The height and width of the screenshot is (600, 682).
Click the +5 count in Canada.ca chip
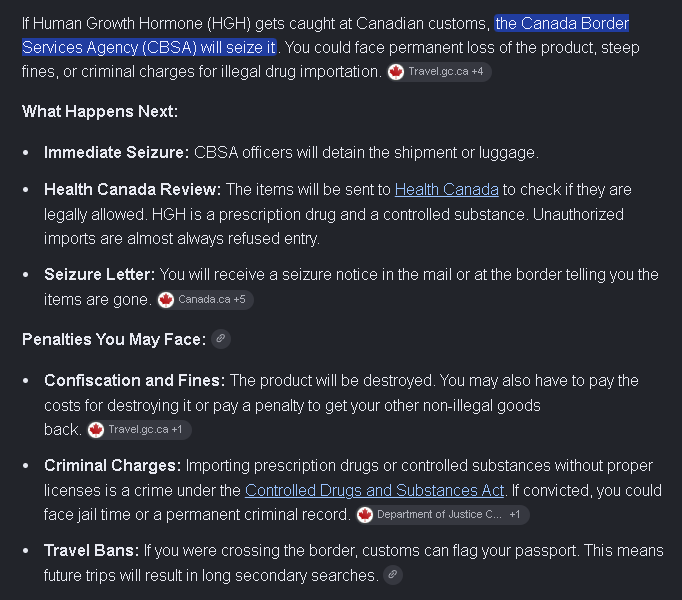pyautogui.click(x=239, y=300)
